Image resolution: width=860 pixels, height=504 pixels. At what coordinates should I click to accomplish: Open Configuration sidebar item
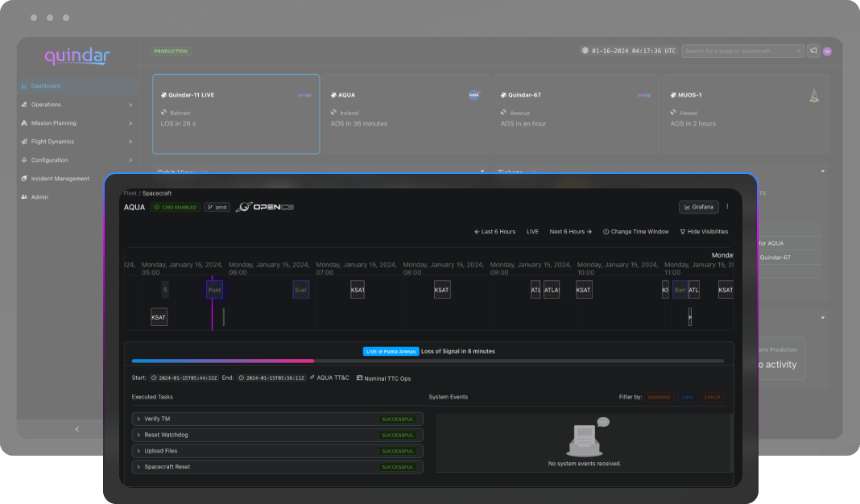[76, 160]
